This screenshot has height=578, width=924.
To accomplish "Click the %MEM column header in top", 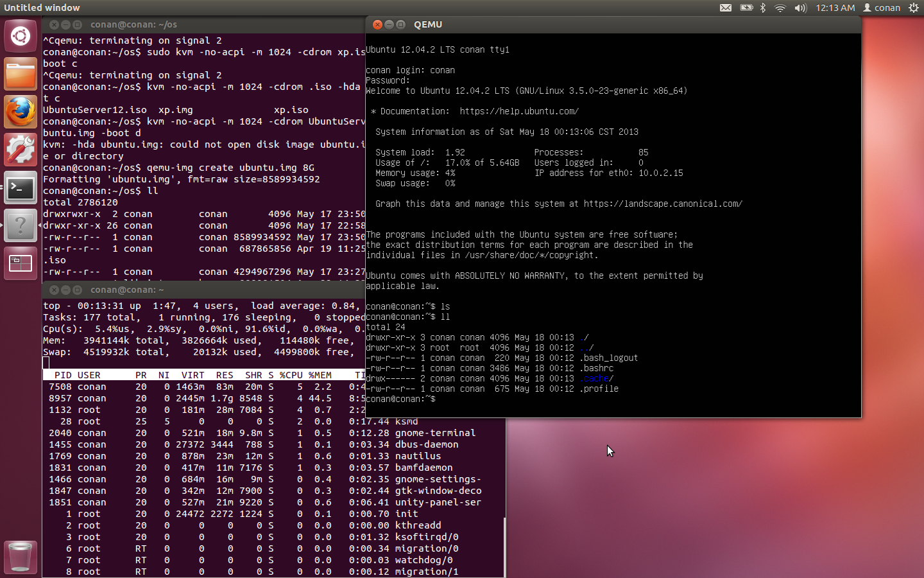I will click(320, 375).
